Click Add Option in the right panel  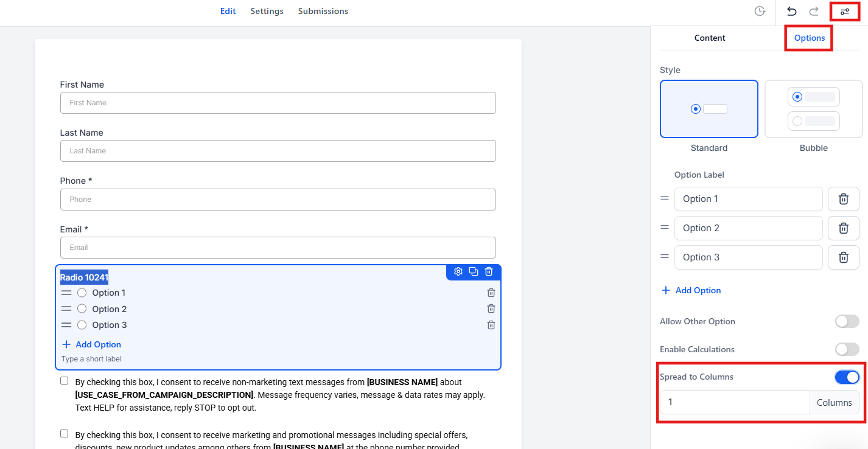(x=691, y=290)
